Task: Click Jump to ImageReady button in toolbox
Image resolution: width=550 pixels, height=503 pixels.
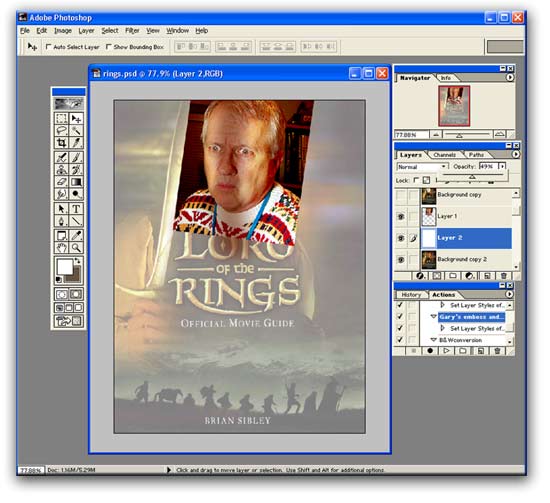Action: click(68, 321)
